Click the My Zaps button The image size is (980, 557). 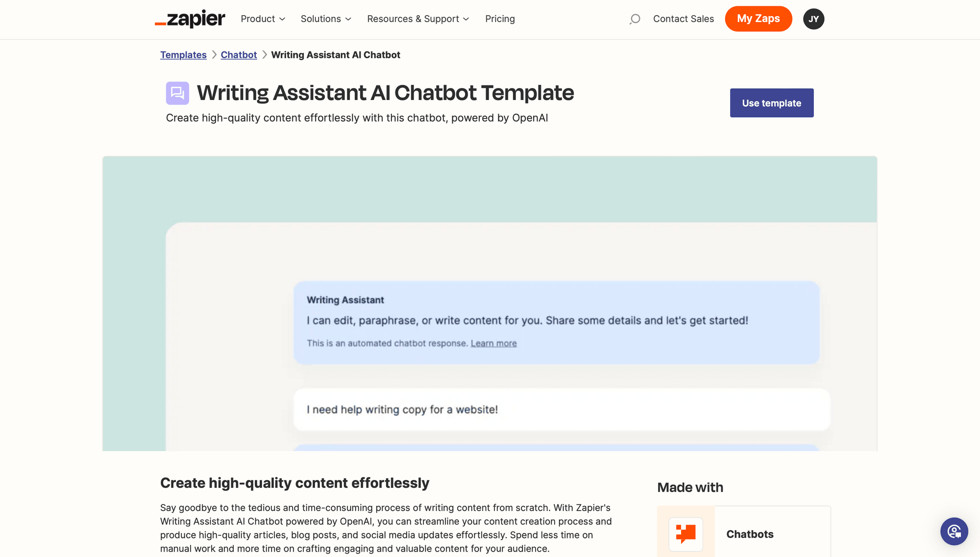pos(759,18)
